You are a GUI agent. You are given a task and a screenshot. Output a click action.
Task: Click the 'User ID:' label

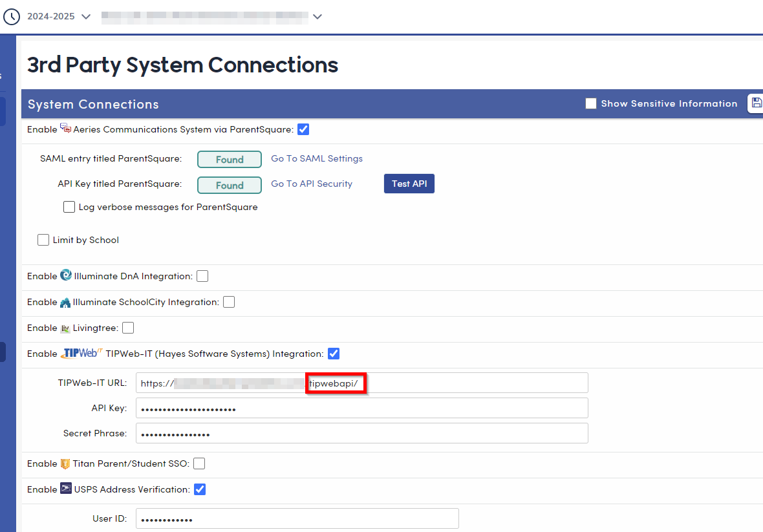[x=109, y=518]
